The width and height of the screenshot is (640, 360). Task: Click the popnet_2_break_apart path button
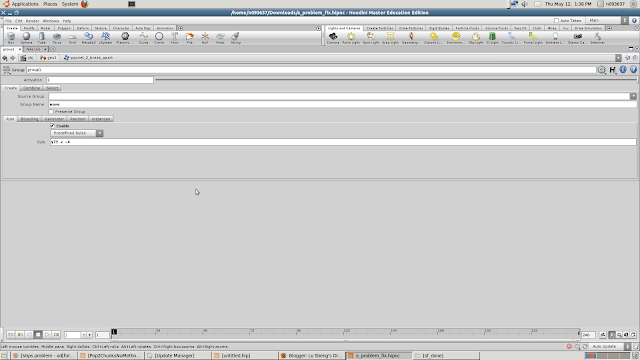coord(88,58)
